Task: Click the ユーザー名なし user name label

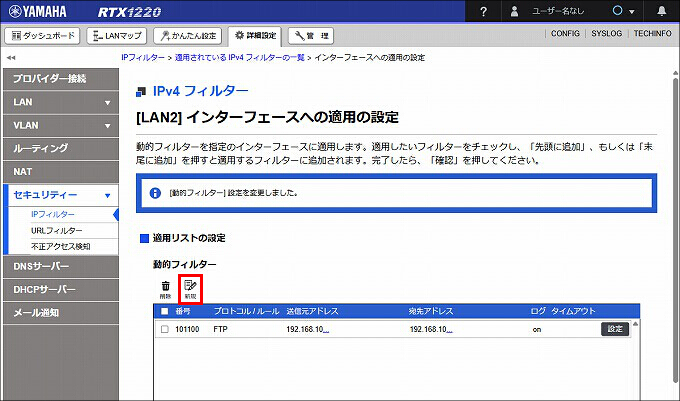Action: pyautogui.click(x=558, y=11)
